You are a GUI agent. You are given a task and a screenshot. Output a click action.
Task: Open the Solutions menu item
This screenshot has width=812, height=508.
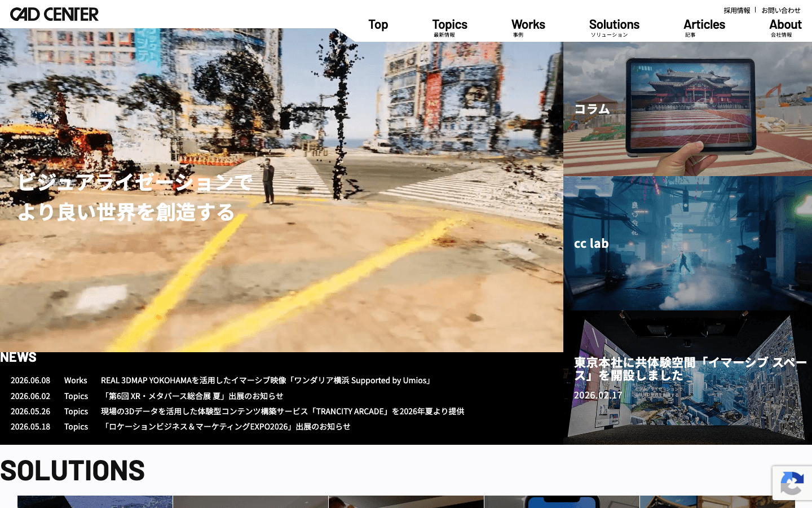pyautogui.click(x=614, y=28)
